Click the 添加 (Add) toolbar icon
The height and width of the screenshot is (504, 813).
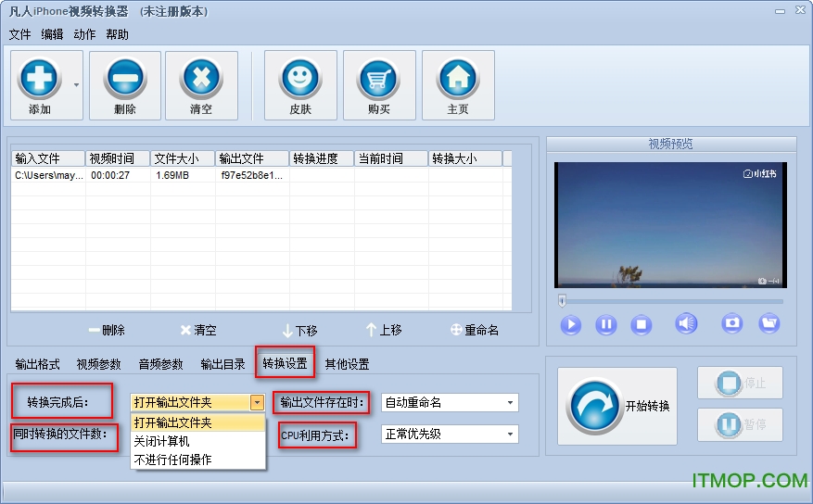pyautogui.click(x=40, y=85)
